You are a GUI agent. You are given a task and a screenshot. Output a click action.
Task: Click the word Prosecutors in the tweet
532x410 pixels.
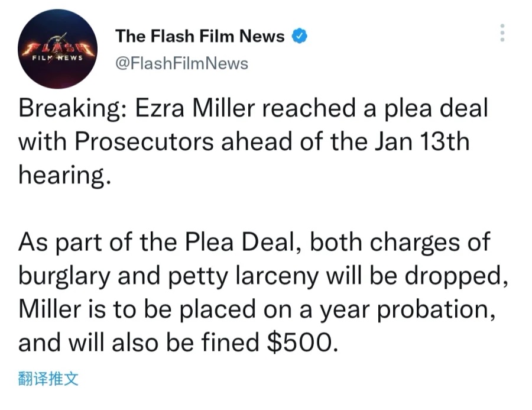point(144,141)
